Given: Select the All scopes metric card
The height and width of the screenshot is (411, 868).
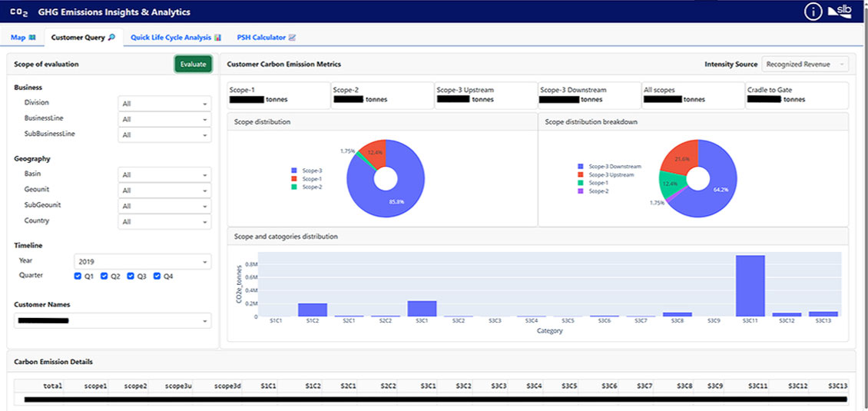Looking at the screenshot, I should pos(694,95).
